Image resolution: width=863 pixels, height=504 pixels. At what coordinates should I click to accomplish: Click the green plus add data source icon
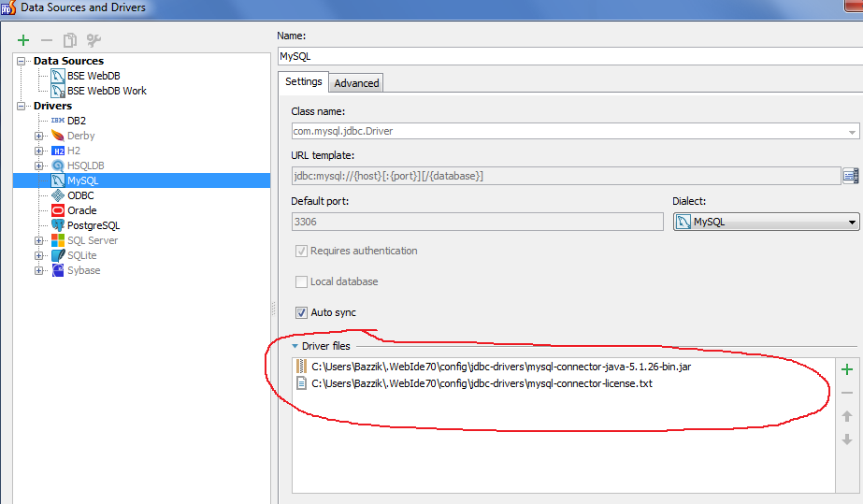23,40
